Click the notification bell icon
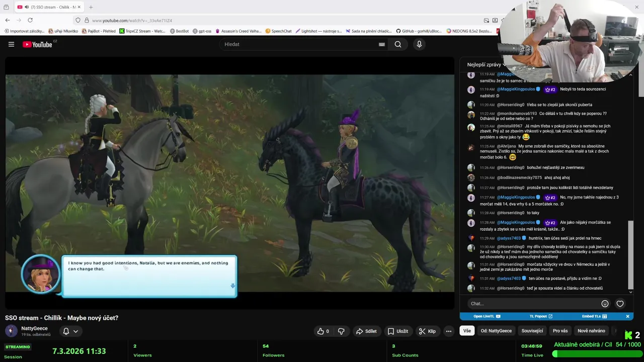The height and width of the screenshot is (362, 644). (66, 331)
